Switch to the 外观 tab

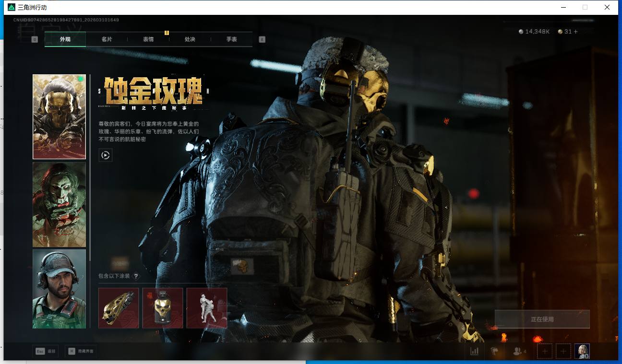click(x=65, y=39)
